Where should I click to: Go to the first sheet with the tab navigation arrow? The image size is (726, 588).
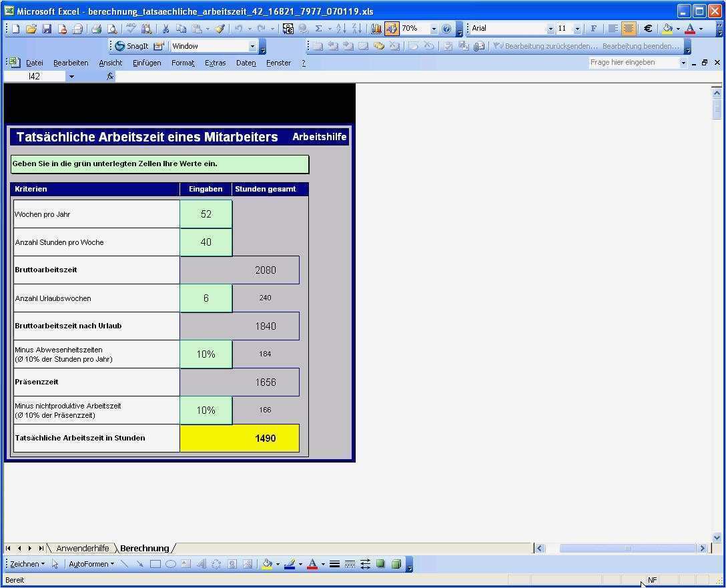point(8,548)
